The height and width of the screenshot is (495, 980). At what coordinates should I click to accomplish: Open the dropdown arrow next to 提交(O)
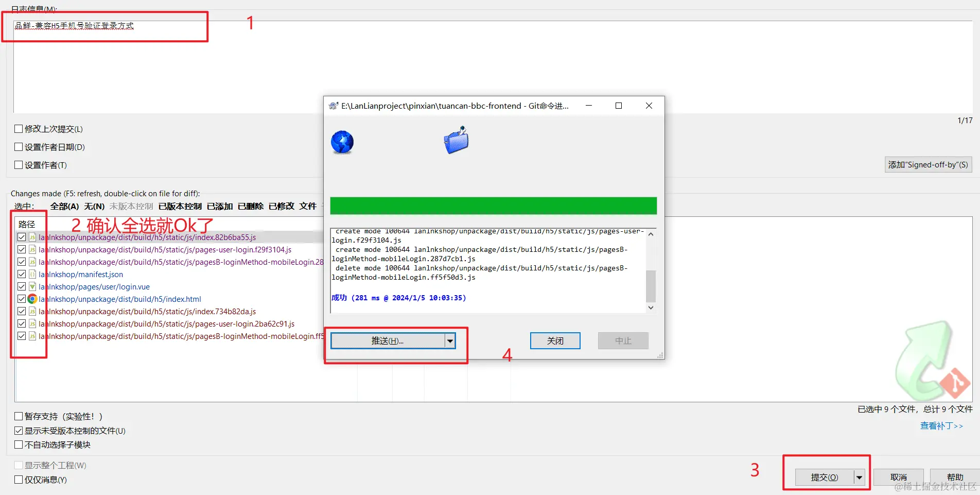tap(859, 477)
